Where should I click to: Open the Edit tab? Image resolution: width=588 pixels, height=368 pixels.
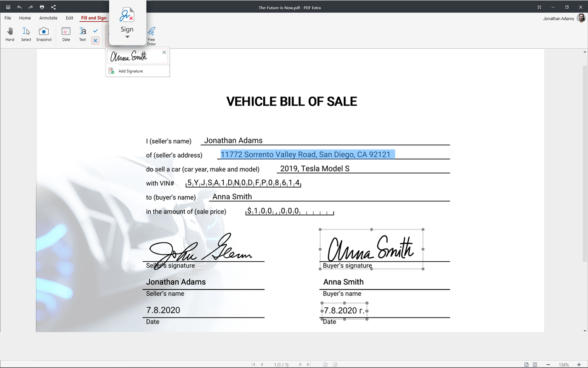coord(69,18)
